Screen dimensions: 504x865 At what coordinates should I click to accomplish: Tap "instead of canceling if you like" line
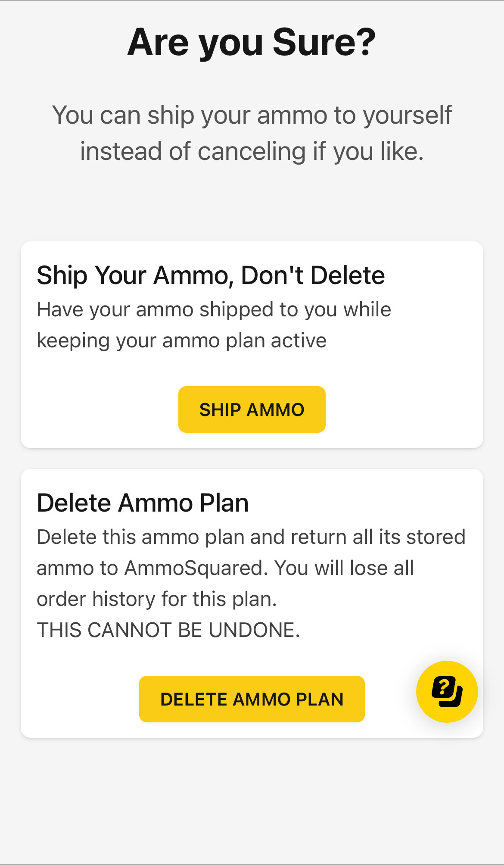tap(252, 151)
